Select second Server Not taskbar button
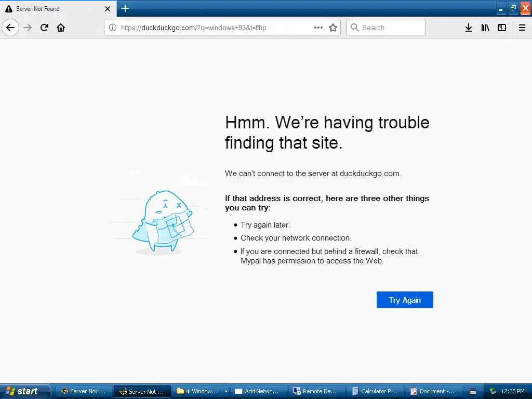The image size is (532, 399). [x=142, y=391]
